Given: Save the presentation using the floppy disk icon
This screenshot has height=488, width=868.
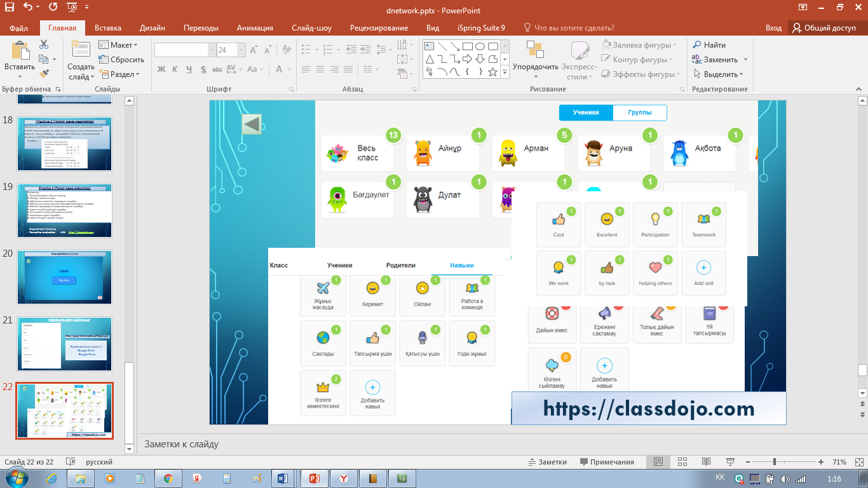Looking at the screenshot, I should pyautogui.click(x=10, y=8).
